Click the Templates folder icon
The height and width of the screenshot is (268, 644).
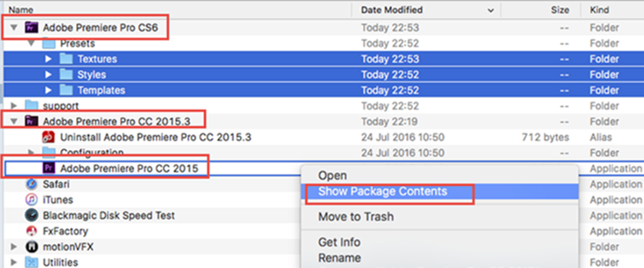[66, 90]
